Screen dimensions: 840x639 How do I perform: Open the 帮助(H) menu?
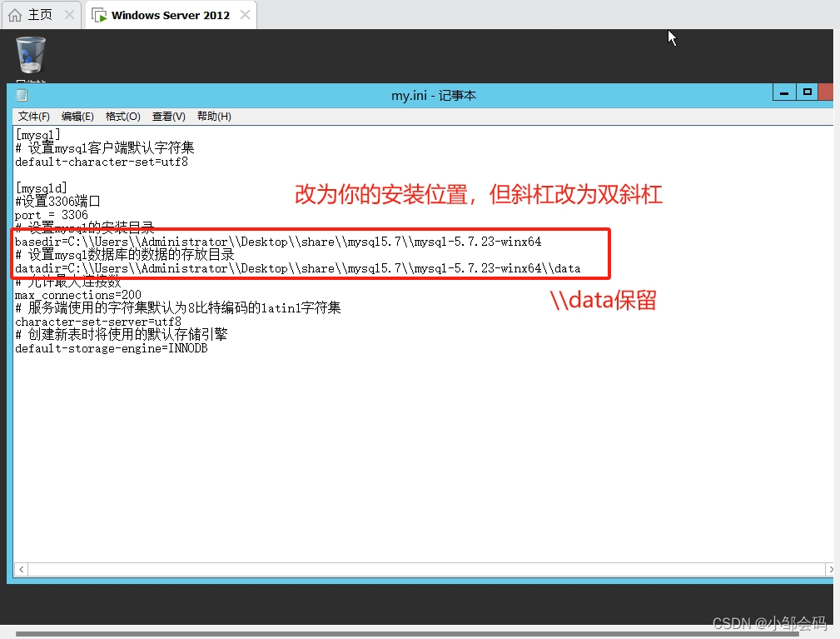214,117
